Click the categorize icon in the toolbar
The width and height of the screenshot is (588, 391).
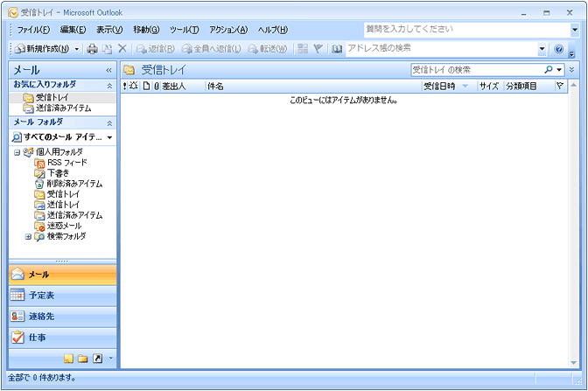[303, 48]
